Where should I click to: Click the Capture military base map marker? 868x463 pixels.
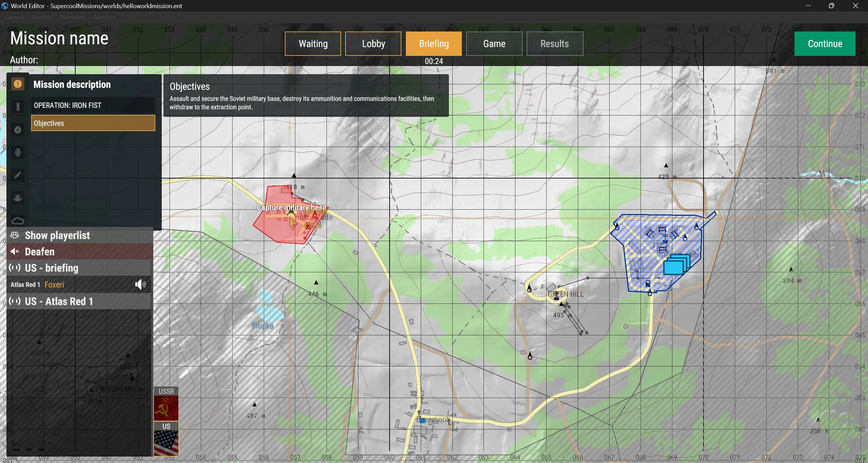coord(291,208)
